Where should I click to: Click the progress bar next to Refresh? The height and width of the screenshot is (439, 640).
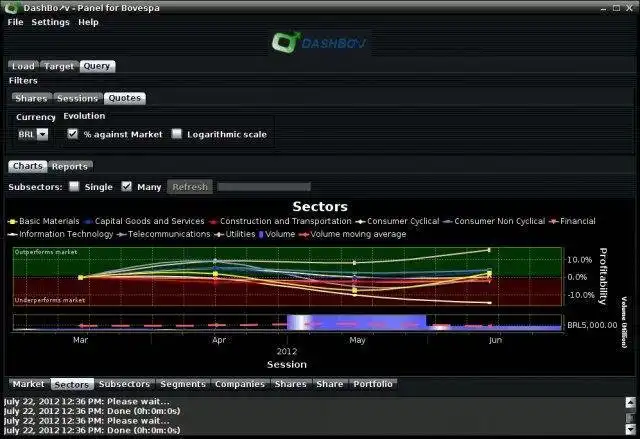pyautogui.click(x=264, y=187)
